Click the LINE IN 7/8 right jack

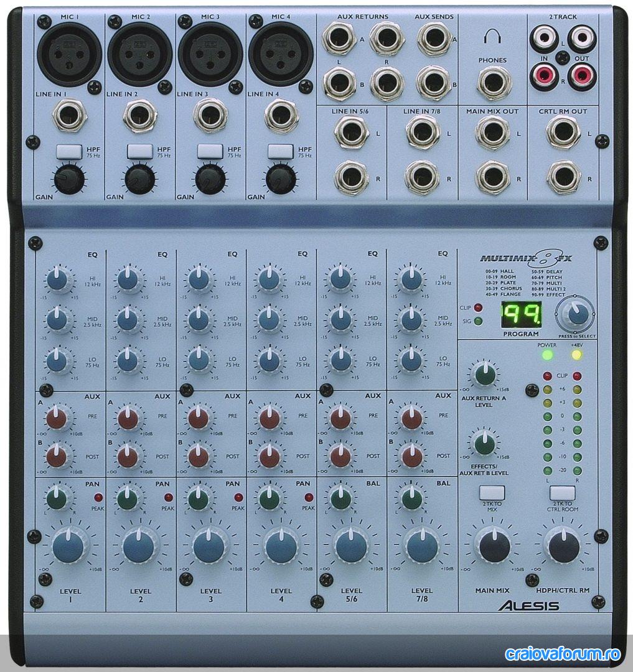coord(422,177)
